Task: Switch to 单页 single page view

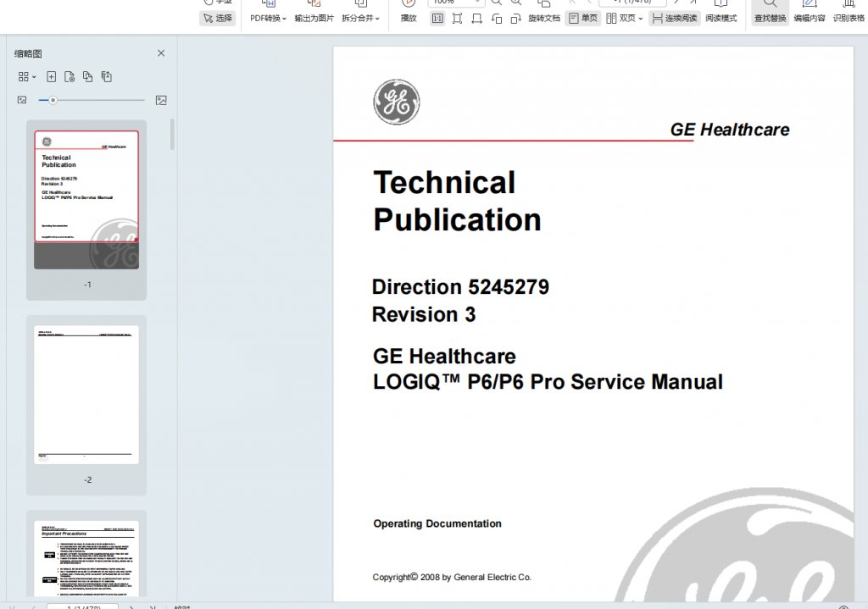Action: (x=583, y=19)
